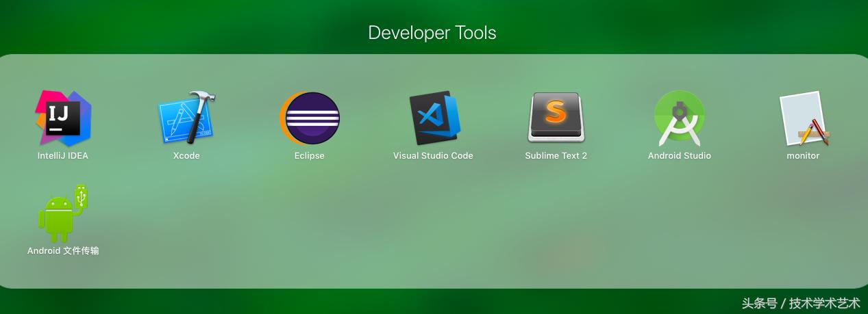
Task: Launch Android 文件传输 robot icon
Action: 63,213
